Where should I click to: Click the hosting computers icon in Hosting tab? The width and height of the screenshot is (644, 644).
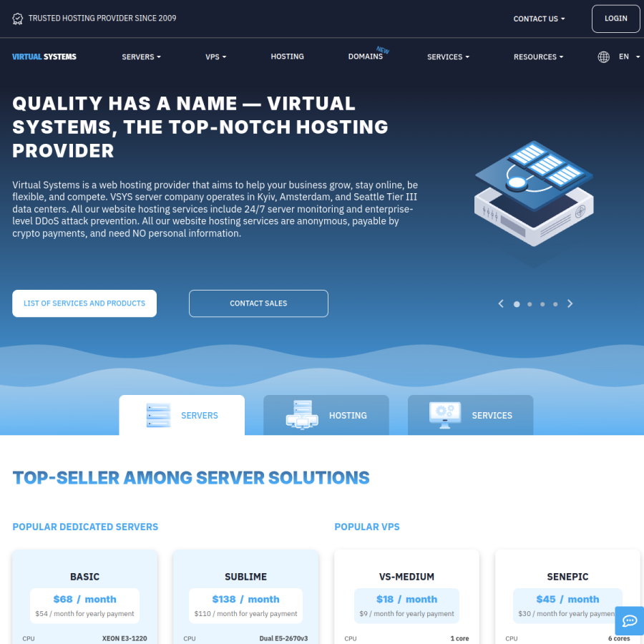point(302,415)
